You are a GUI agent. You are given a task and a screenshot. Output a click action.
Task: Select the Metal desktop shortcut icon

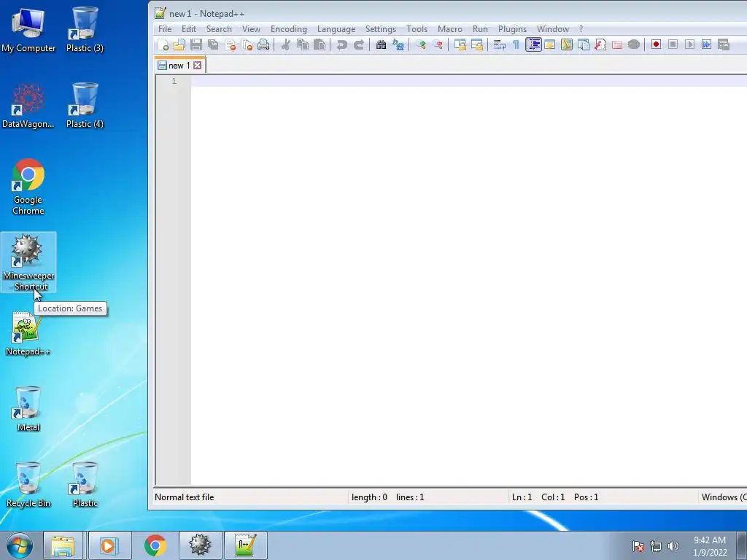click(28, 408)
